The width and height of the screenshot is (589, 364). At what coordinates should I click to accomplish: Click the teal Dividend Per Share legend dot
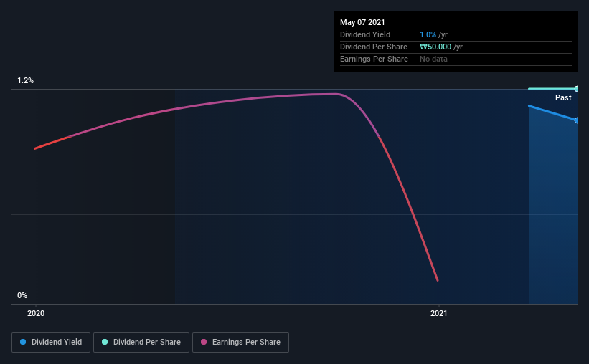pos(105,342)
